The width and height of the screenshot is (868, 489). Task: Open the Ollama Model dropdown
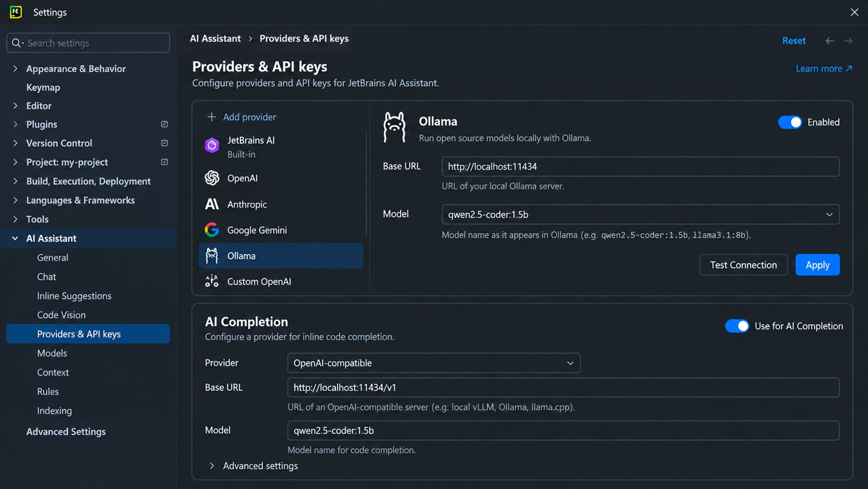(640, 214)
